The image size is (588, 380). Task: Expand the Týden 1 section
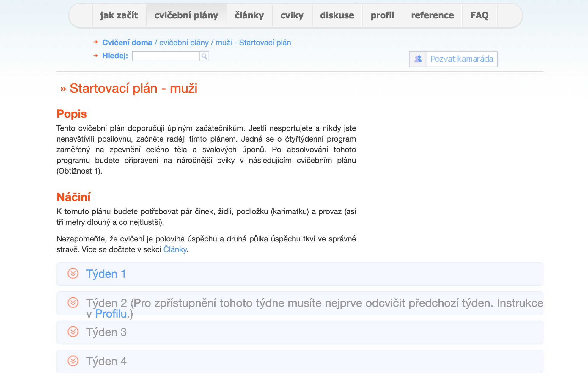[106, 274]
